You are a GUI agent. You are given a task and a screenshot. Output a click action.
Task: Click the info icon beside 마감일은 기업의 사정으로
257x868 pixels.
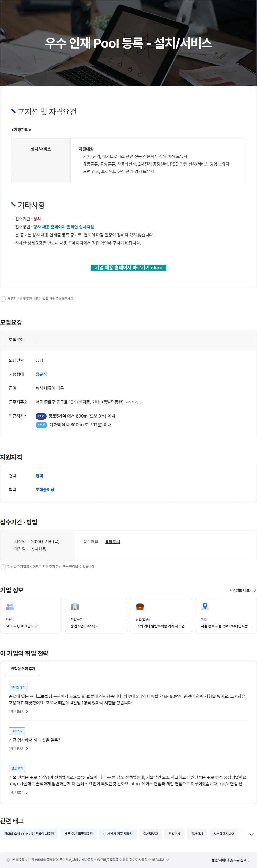pyautogui.click(x=3, y=566)
